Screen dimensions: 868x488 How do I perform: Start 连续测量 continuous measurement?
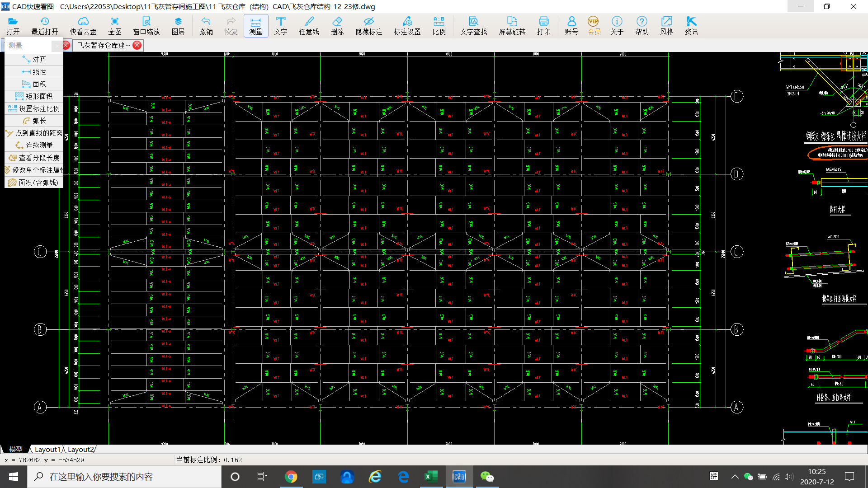[34, 145]
